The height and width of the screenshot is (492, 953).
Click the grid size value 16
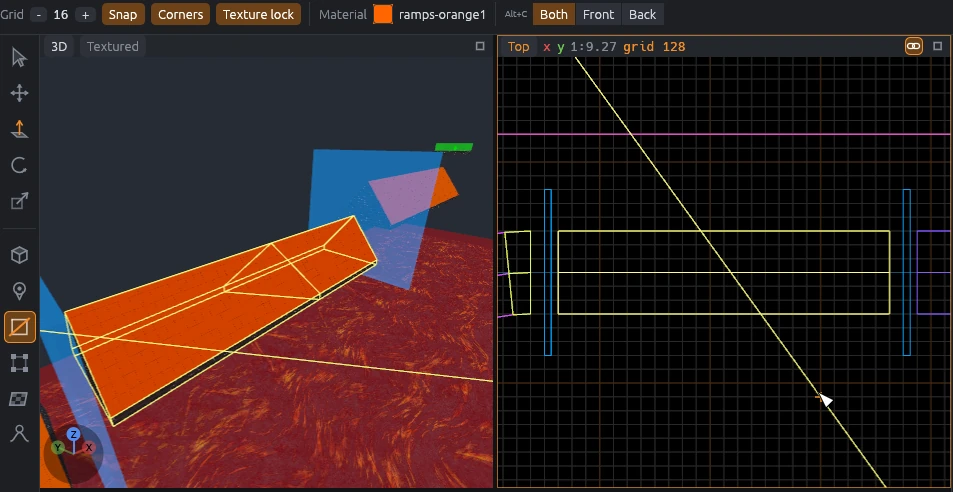tap(61, 15)
